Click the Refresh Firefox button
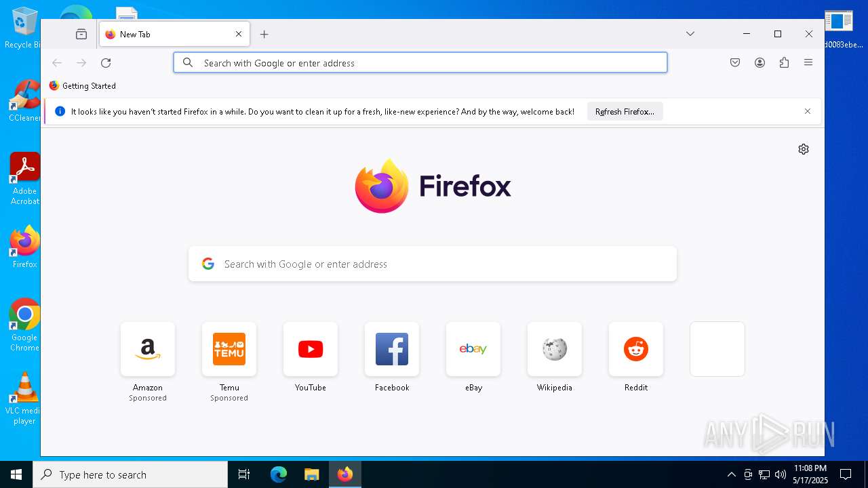Viewport: 868px width, 488px height. click(x=625, y=112)
